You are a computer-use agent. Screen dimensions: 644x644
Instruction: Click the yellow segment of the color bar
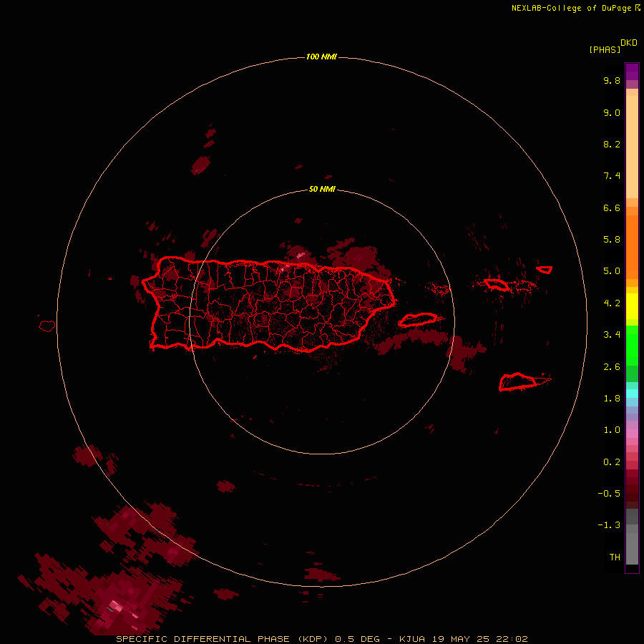632,306
